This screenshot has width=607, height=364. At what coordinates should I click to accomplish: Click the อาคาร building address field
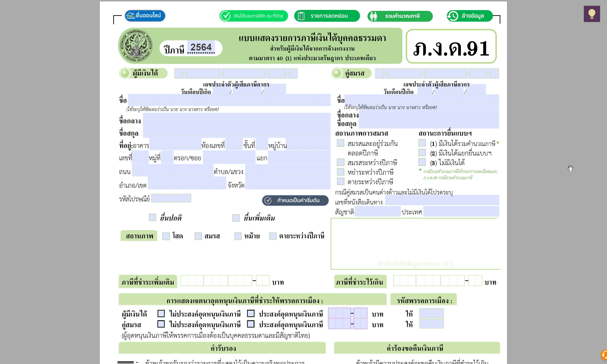pyautogui.click(x=175, y=144)
